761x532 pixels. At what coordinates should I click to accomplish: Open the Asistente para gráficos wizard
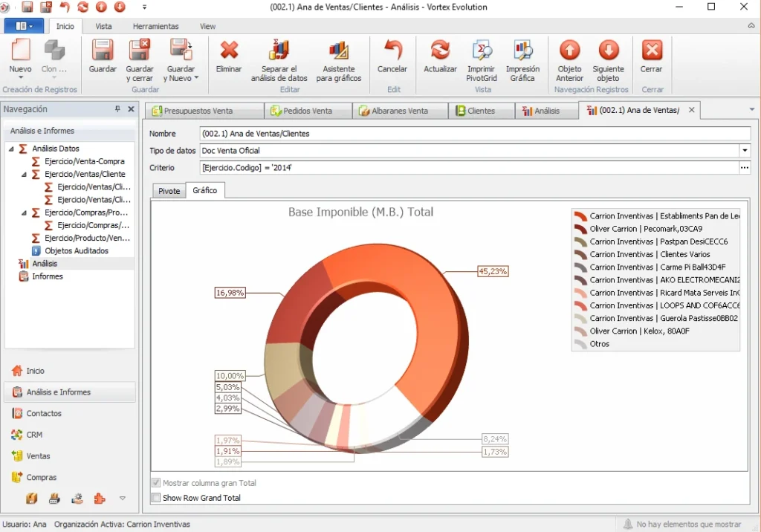(x=339, y=61)
